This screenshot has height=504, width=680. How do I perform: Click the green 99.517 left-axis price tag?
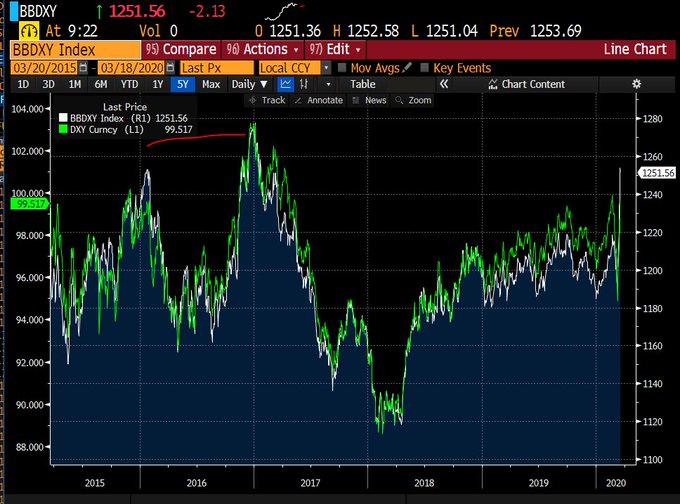(x=29, y=203)
